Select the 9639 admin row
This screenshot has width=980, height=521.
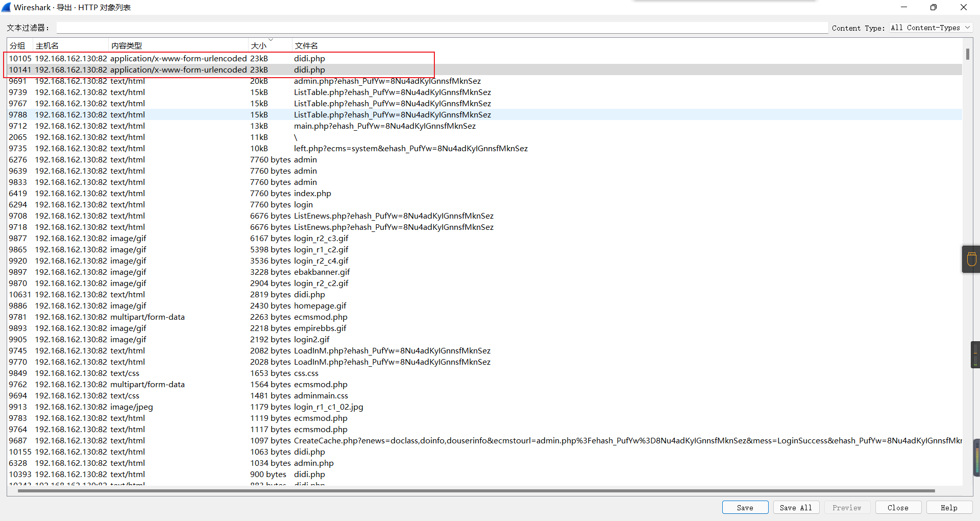pyautogui.click(x=484, y=171)
